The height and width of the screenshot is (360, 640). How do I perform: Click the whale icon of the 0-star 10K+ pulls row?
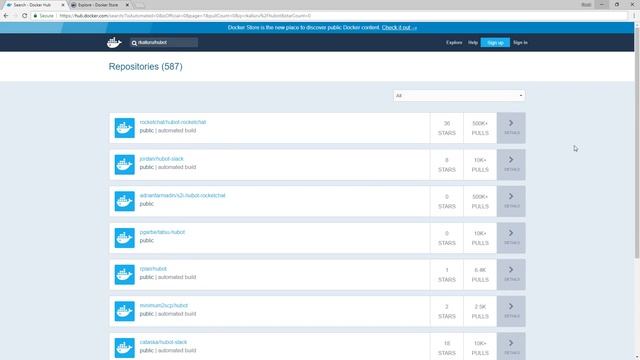point(124,238)
